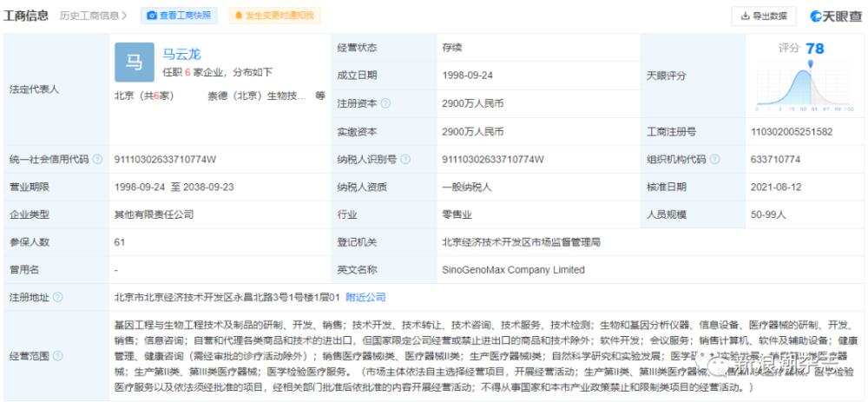Click 导出数据 button

(x=764, y=16)
